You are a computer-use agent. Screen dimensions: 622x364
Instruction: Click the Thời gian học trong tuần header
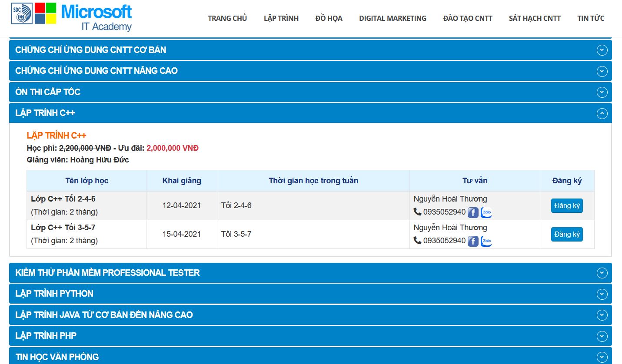pos(313,181)
